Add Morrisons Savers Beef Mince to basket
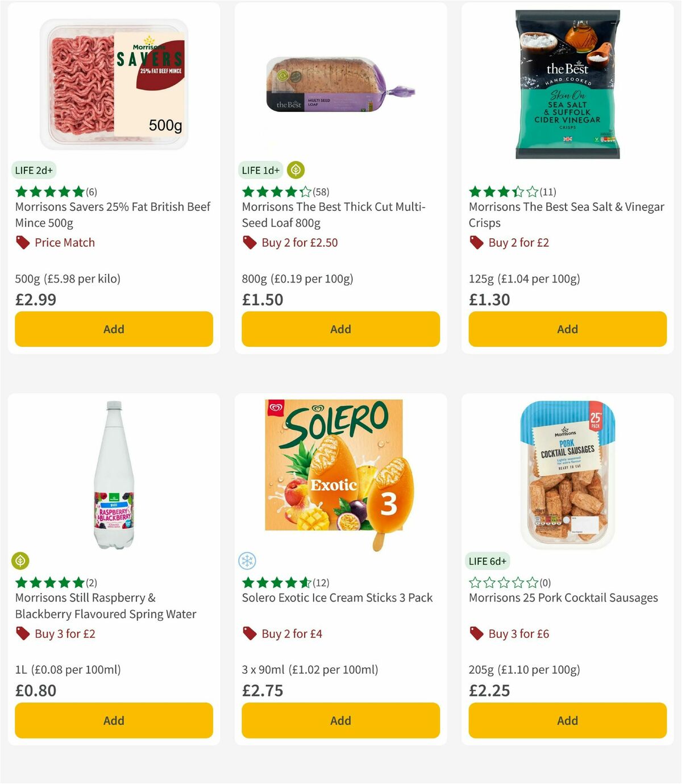The width and height of the screenshot is (682, 784). coord(114,329)
